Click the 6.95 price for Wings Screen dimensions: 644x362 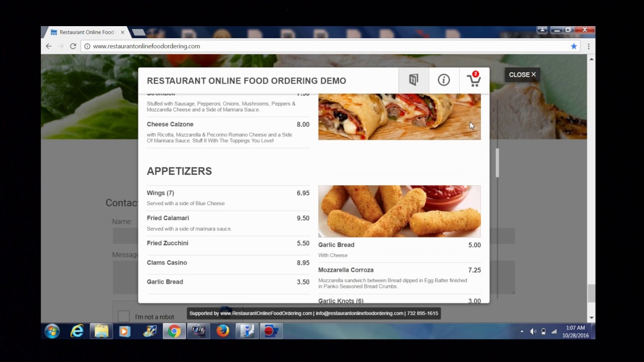(x=303, y=193)
